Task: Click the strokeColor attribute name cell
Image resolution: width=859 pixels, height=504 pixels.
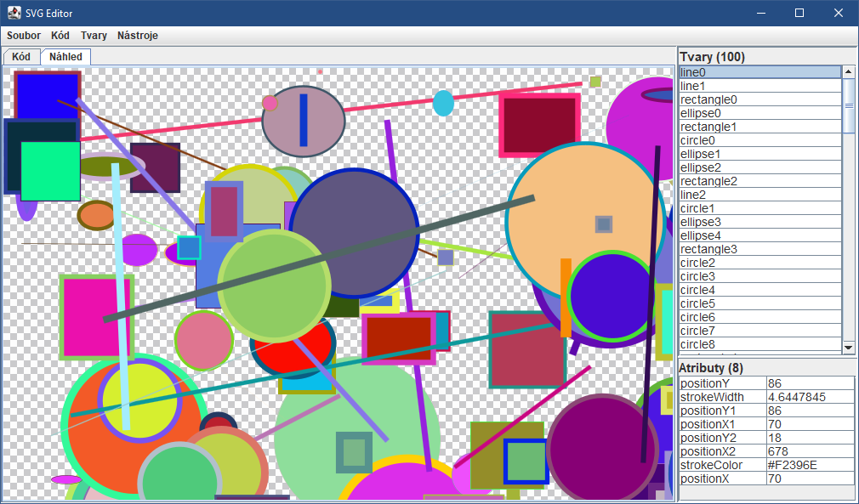Action: click(723, 465)
